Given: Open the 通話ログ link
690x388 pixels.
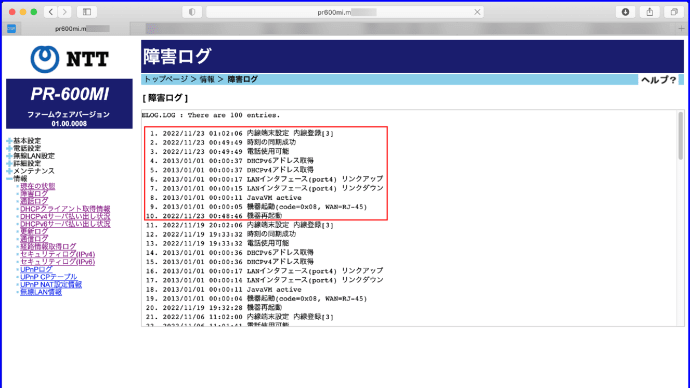Looking at the screenshot, I should (34, 201).
